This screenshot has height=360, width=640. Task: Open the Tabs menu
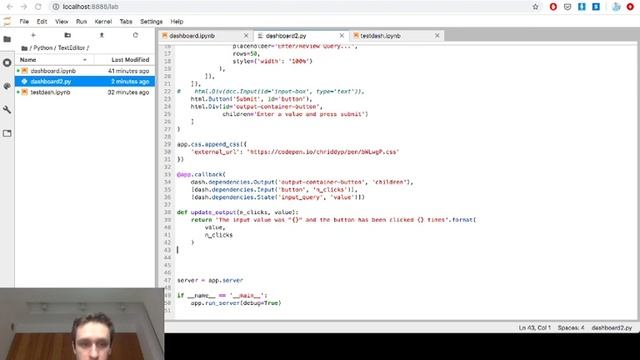click(x=126, y=21)
